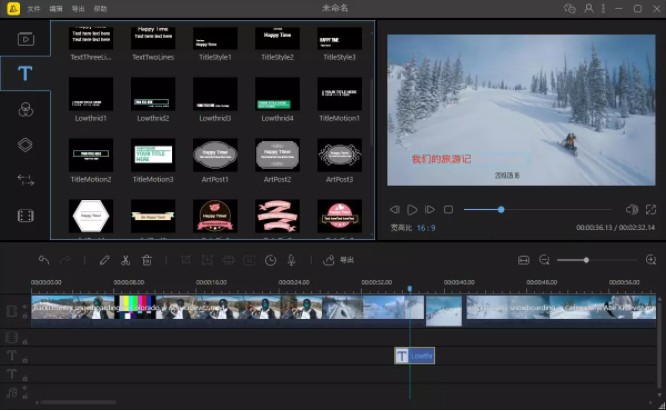Choose the TitleStyle3 template
The width and height of the screenshot is (666, 411).
pos(339,44)
